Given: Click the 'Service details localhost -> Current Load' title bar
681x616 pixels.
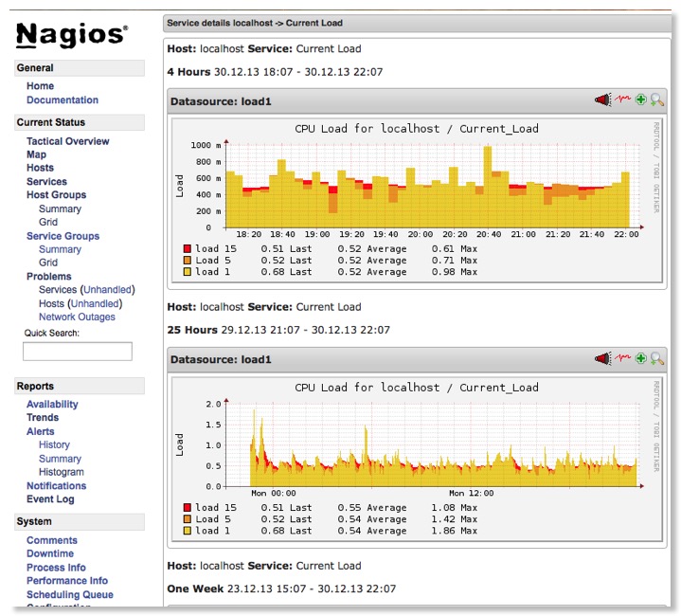Looking at the screenshot, I should (x=417, y=23).
